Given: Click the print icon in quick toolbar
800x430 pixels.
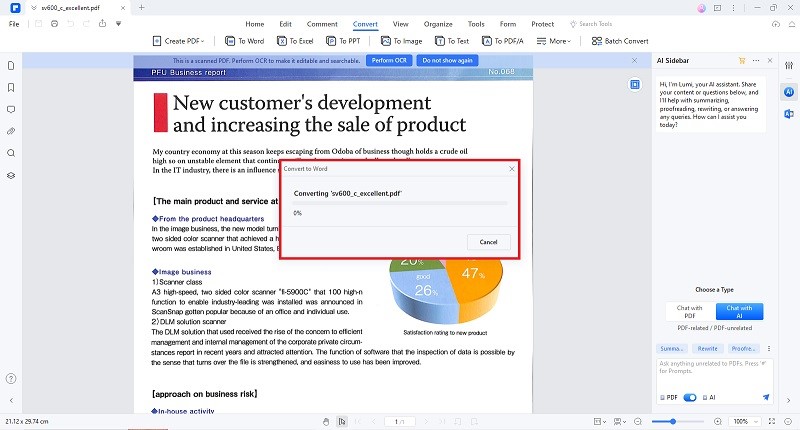Looking at the screenshot, I should tap(55, 24).
